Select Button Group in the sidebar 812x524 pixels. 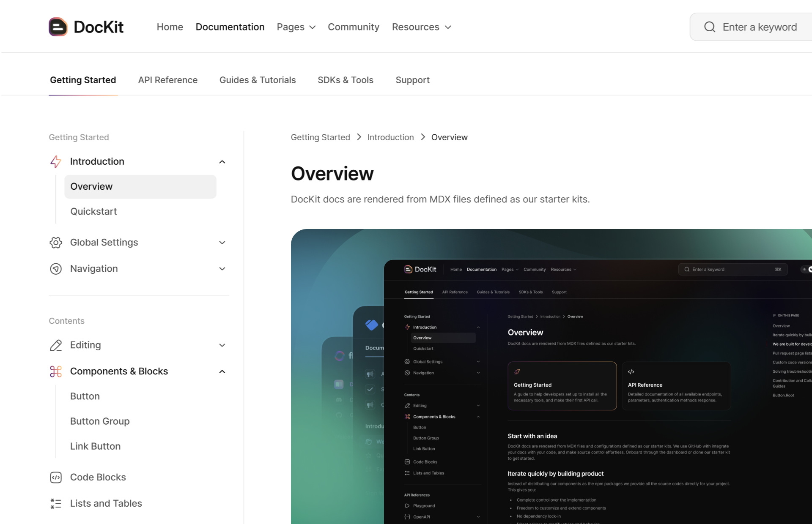pos(100,421)
